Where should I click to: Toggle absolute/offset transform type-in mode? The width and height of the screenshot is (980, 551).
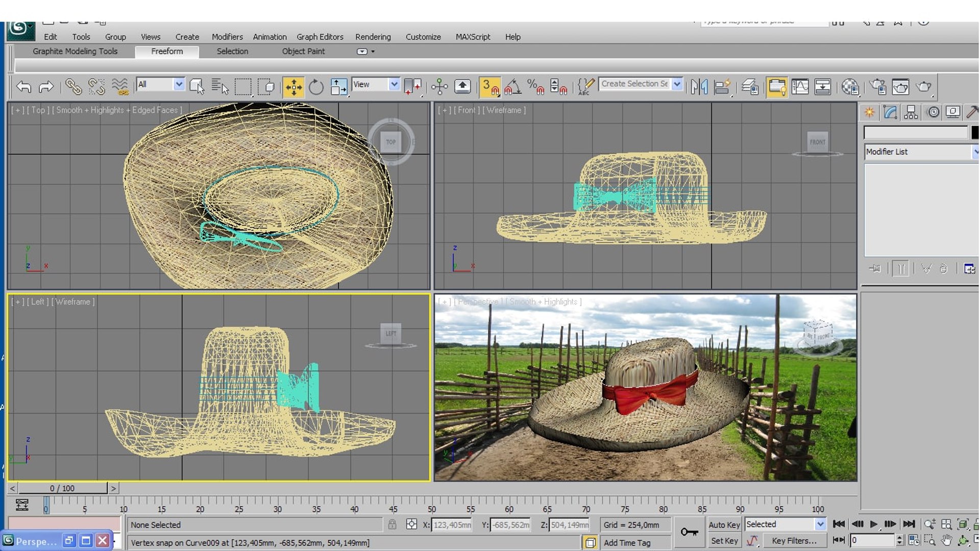[x=411, y=524]
